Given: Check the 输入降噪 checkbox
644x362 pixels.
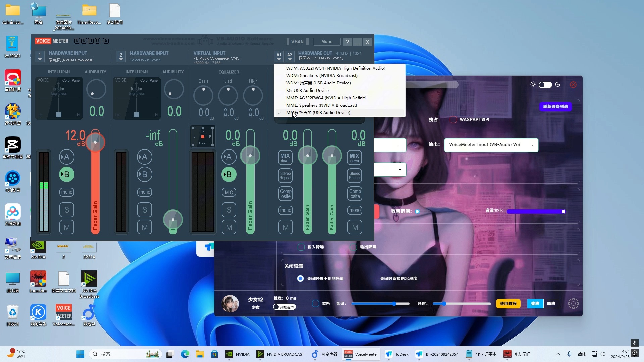Looking at the screenshot, I should click(x=301, y=247).
